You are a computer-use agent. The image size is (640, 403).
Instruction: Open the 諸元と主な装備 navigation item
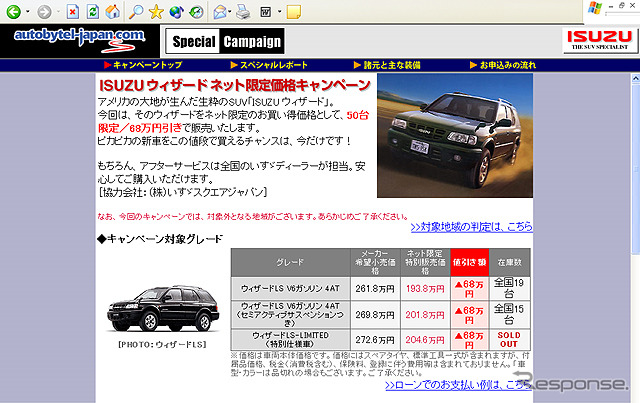(387, 65)
